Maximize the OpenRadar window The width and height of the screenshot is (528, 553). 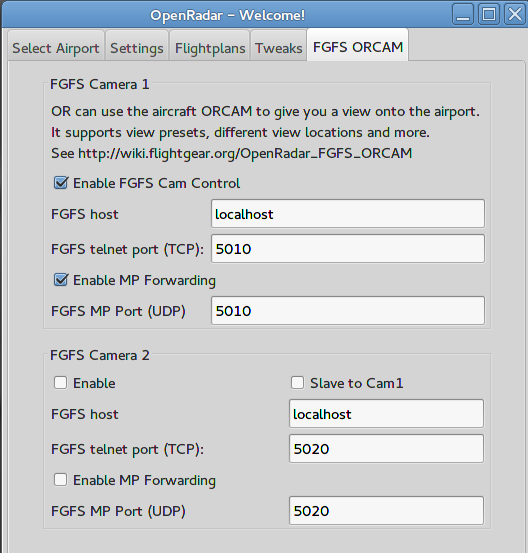[x=489, y=14]
